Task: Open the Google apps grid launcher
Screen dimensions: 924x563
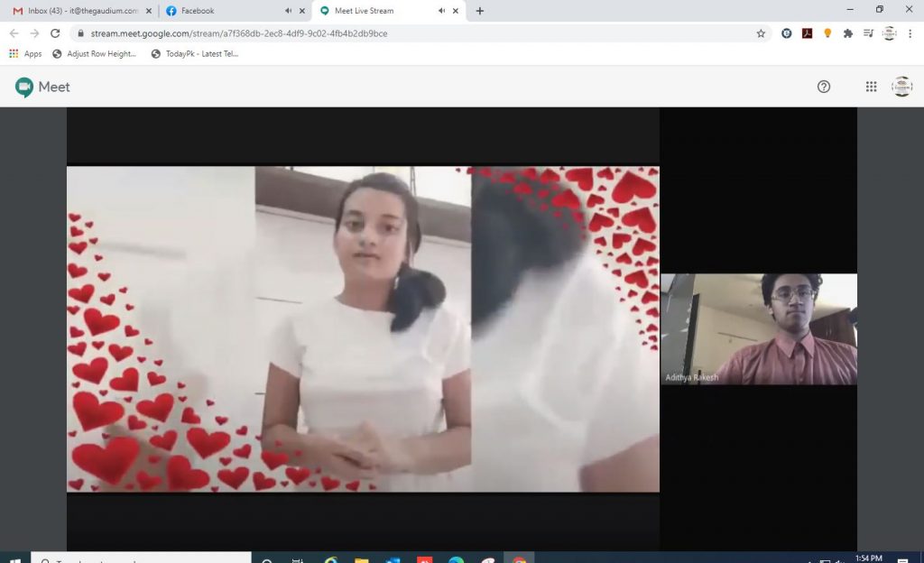Action: click(871, 87)
